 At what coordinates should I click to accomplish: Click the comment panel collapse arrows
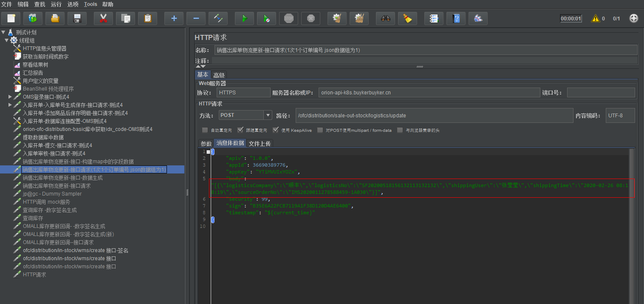click(201, 66)
